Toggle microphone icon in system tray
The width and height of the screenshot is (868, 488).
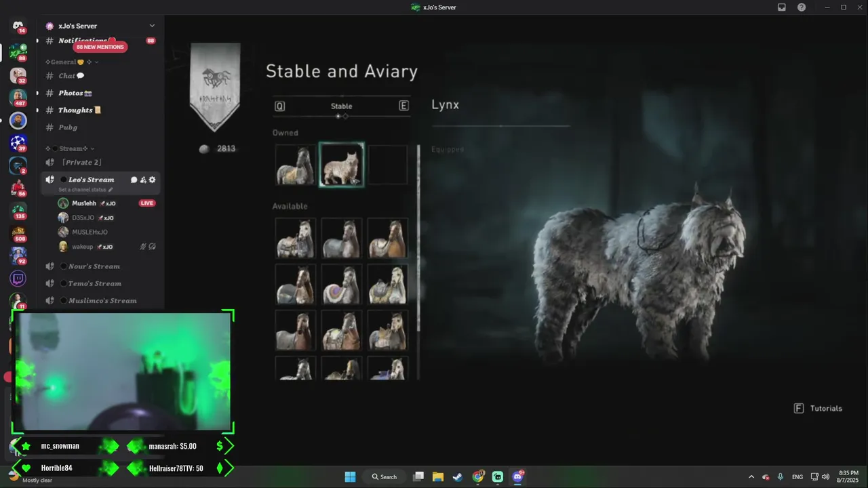point(781,476)
